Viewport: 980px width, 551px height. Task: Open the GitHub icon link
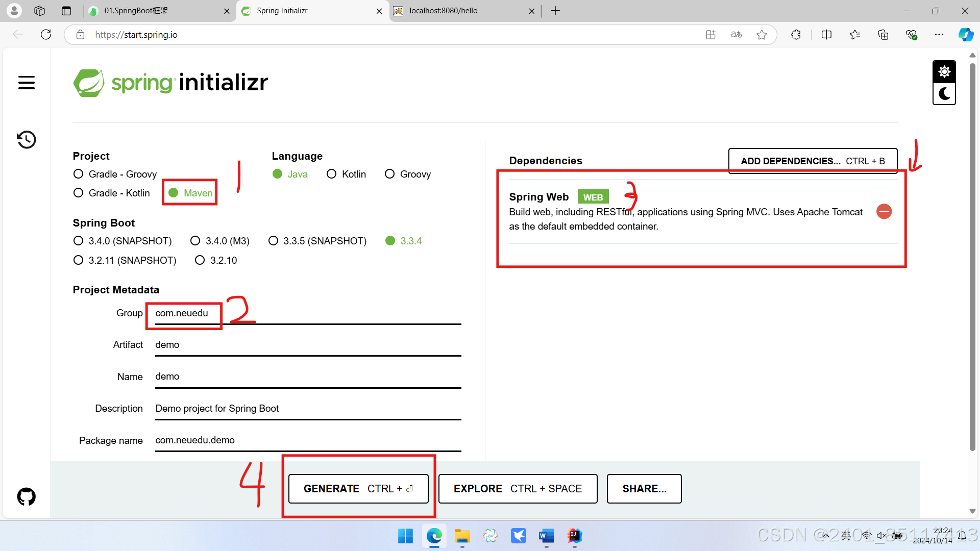click(x=27, y=496)
